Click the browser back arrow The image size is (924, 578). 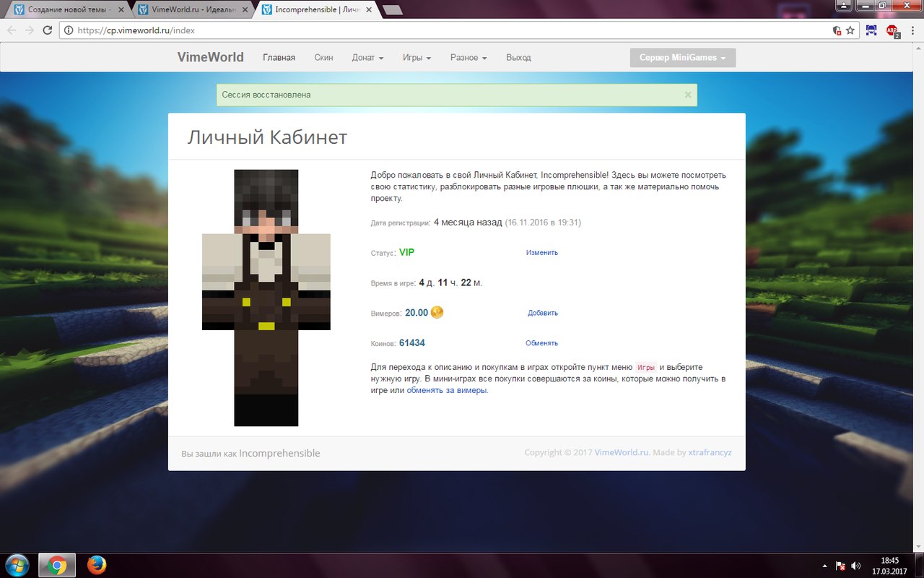coord(12,30)
